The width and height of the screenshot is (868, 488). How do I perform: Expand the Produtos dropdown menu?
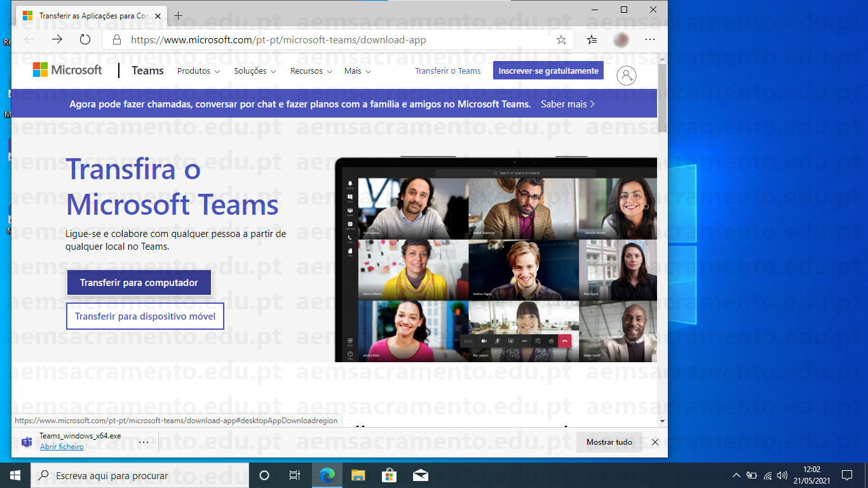pos(198,71)
